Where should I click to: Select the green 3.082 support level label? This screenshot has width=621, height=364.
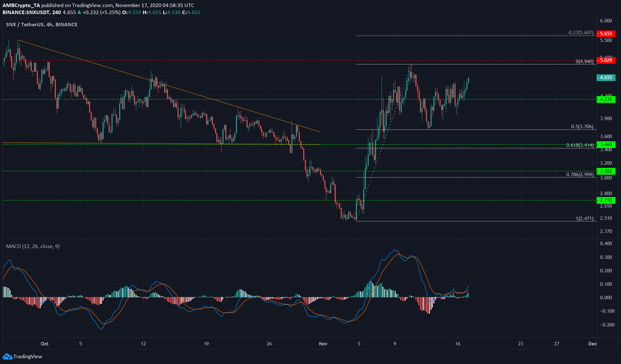(606, 171)
